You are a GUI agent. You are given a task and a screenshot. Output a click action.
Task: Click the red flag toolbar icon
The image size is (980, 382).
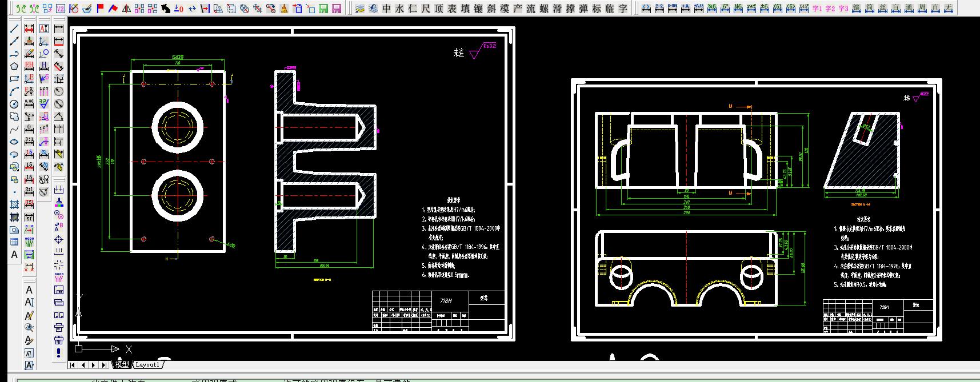(100, 9)
